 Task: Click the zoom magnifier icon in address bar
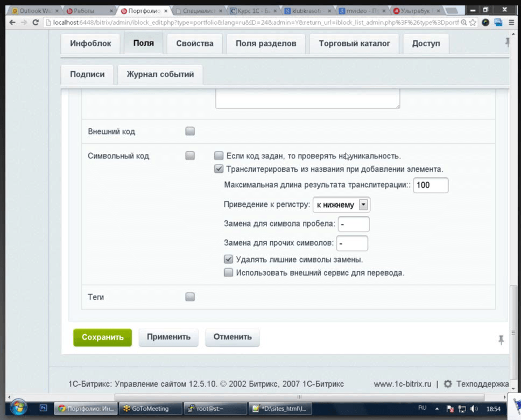tap(464, 23)
